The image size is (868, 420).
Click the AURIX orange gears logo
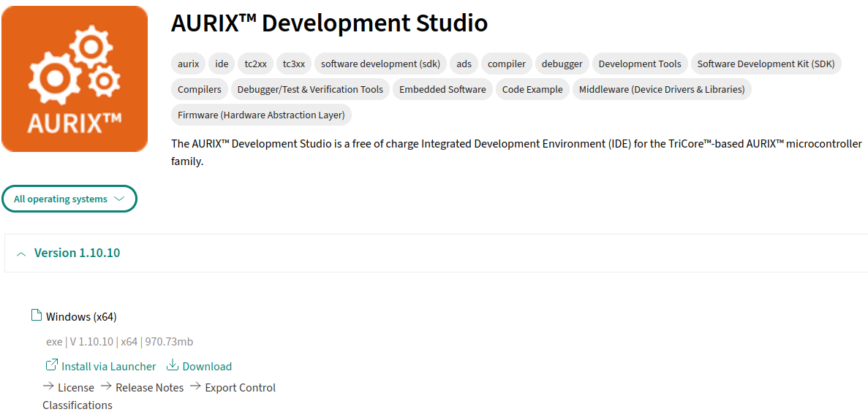click(75, 78)
